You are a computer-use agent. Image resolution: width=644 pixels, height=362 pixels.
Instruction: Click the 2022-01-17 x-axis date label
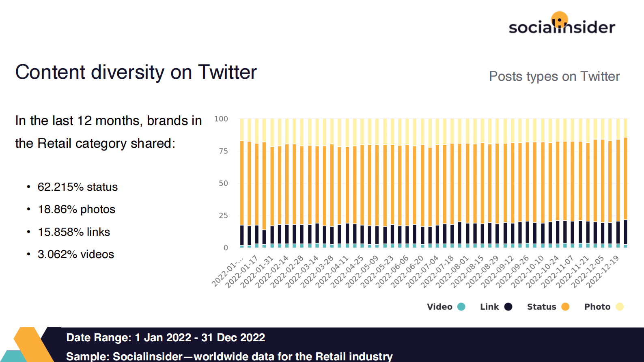click(x=242, y=271)
